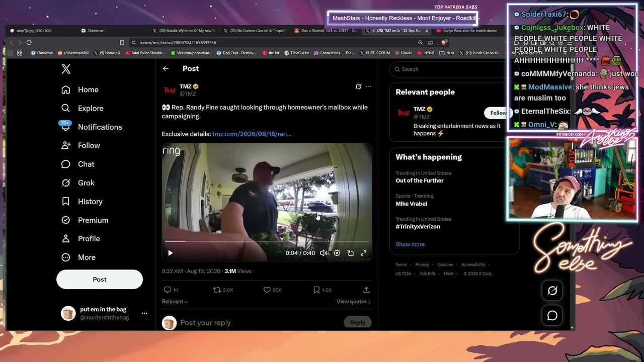
Task: Switch to the Kanye West video tab
Action: click(468, 31)
